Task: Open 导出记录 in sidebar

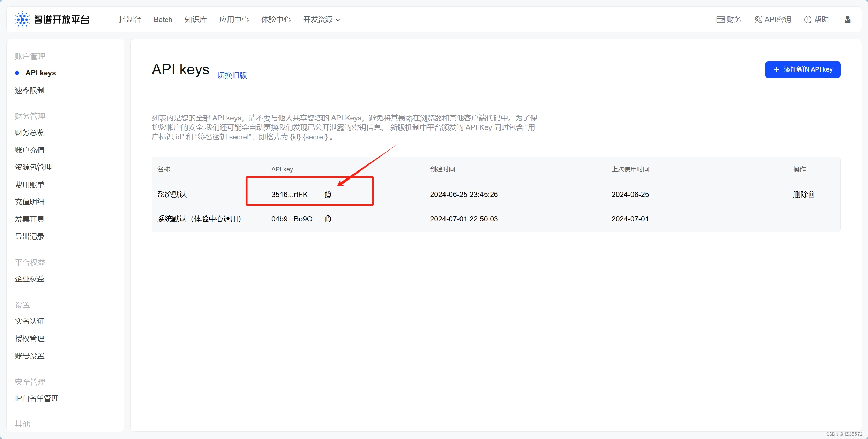Action: coord(30,236)
